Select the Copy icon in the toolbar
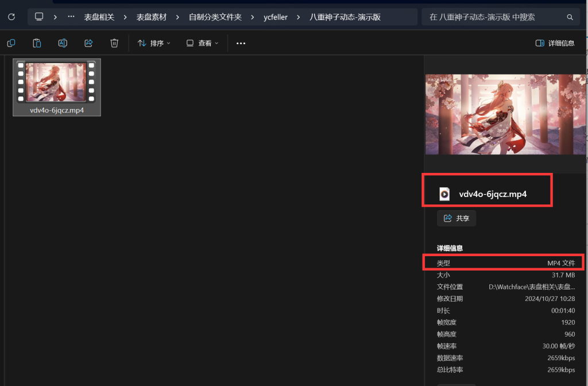This screenshot has height=386, width=588. point(10,43)
